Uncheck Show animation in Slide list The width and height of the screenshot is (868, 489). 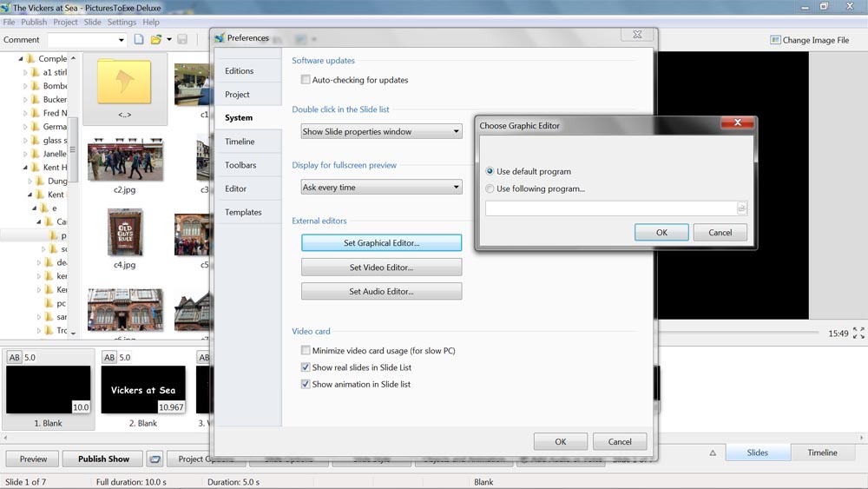(306, 384)
